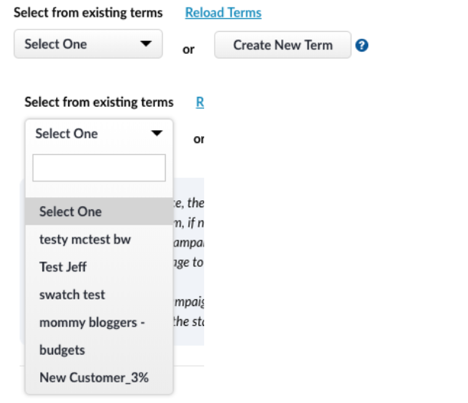
Task: Choose the highlighted Select One option in the list
Action: coord(99,211)
